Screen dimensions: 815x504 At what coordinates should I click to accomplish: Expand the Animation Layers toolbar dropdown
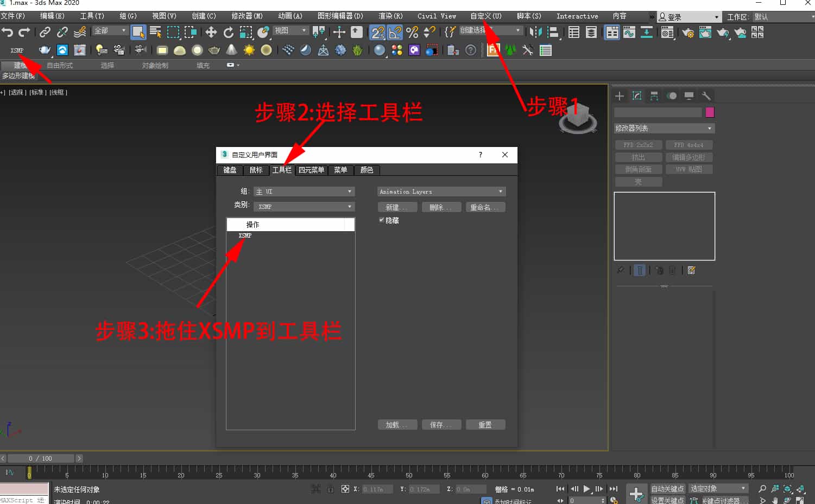pyautogui.click(x=441, y=192)
